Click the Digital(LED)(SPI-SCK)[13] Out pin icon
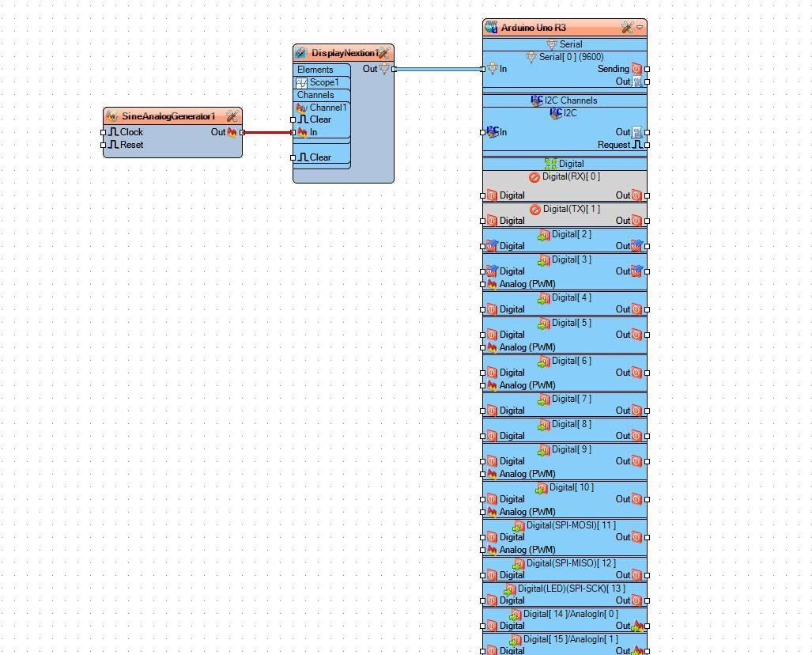 pyautogui.click(x=636, y=600)
